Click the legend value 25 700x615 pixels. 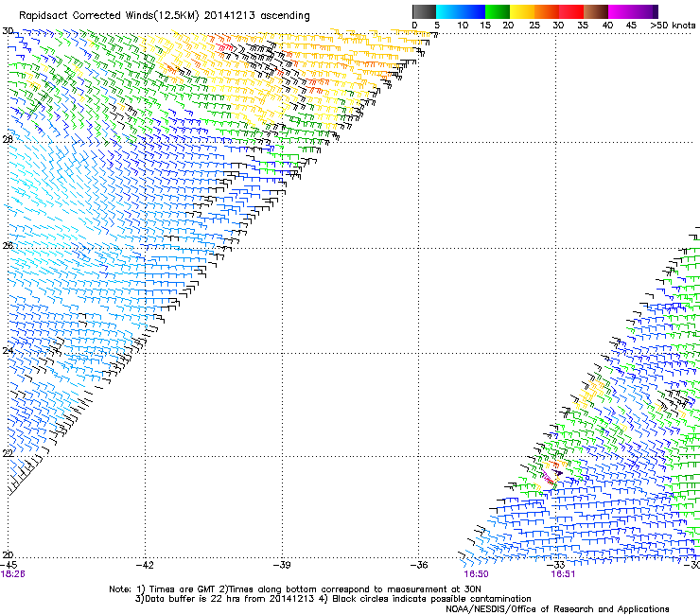point(534,26)
